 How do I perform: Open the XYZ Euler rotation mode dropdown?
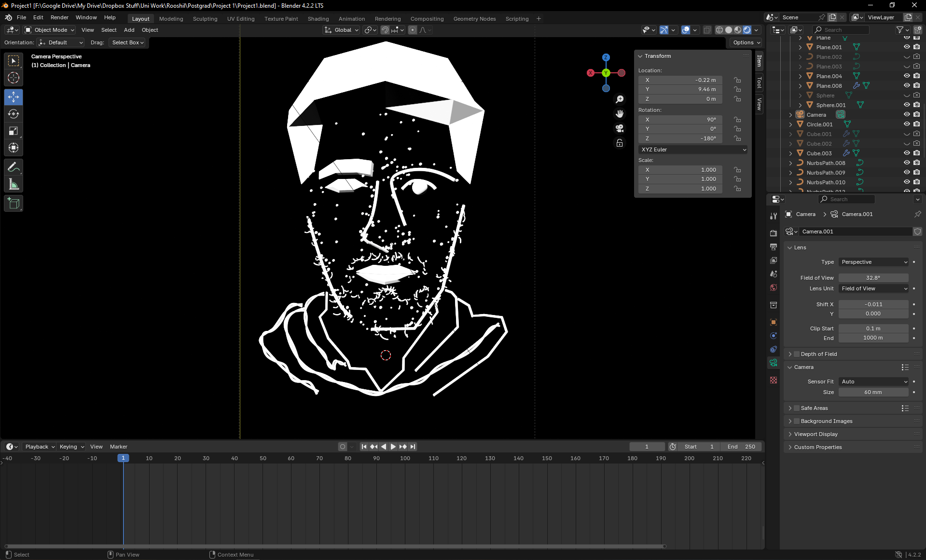[693, 150]
